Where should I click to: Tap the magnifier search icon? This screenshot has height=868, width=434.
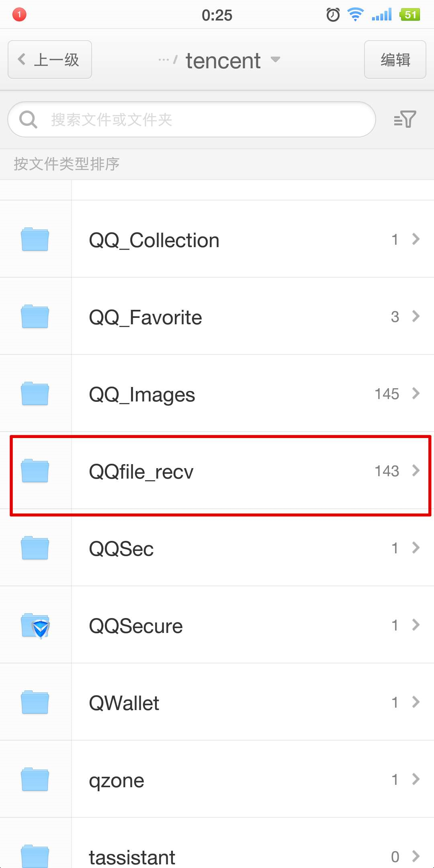(x=28, y=119)
